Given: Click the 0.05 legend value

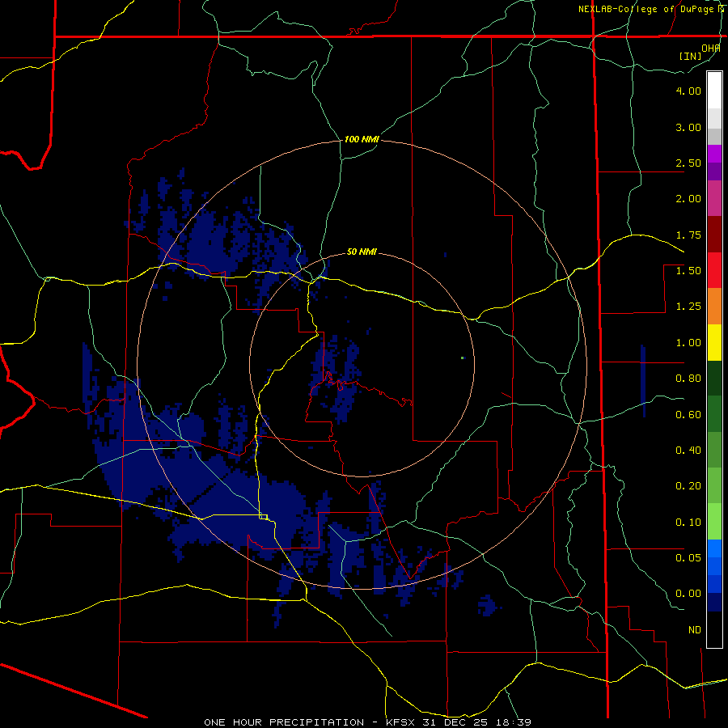Looking at the screenshot, I should [x=688, y=557].
